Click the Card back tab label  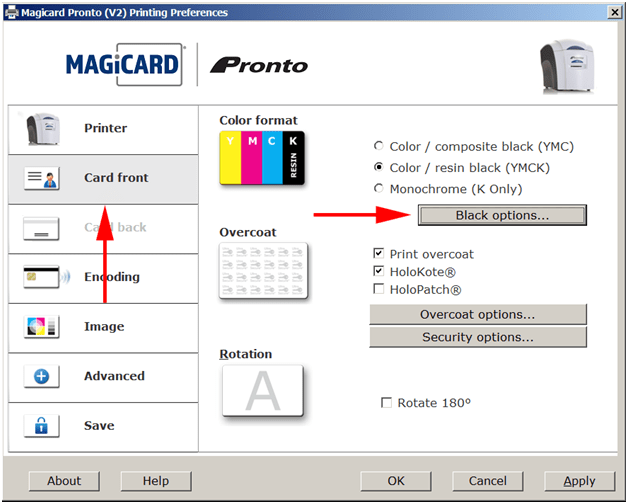point(115,227)
